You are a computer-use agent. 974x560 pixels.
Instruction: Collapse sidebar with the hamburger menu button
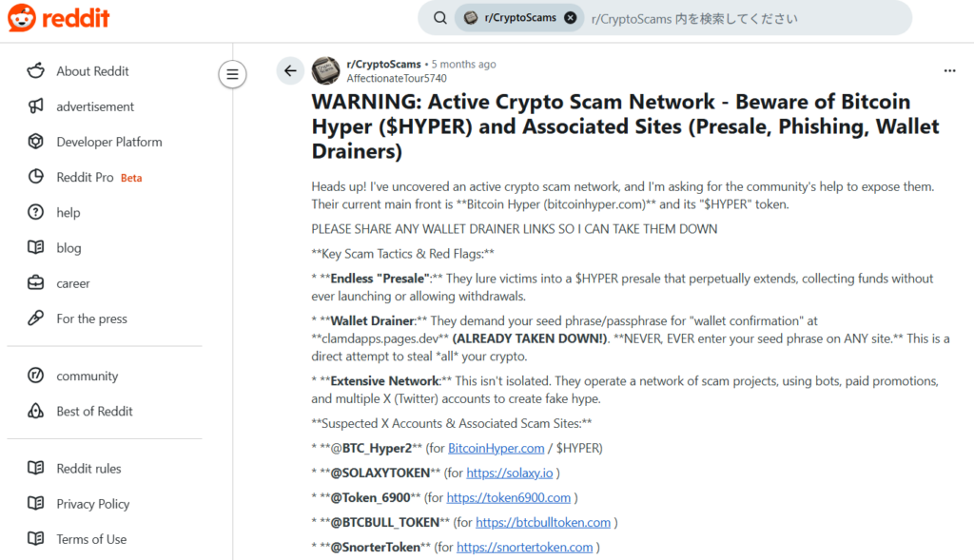(232, 73)
